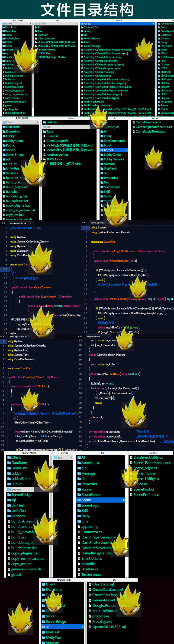174x644 pixels.
Task: Click the file icon of Update20140822.sql
Action: click(90, 627)
